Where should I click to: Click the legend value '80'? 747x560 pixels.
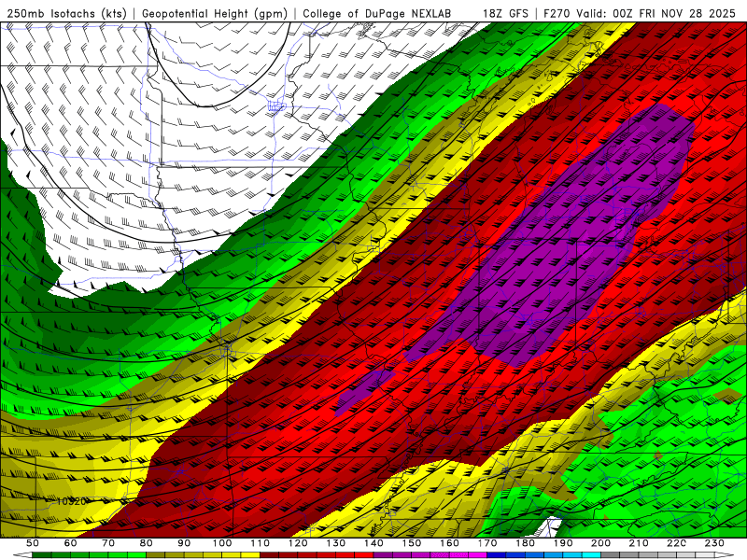(147, 543)
